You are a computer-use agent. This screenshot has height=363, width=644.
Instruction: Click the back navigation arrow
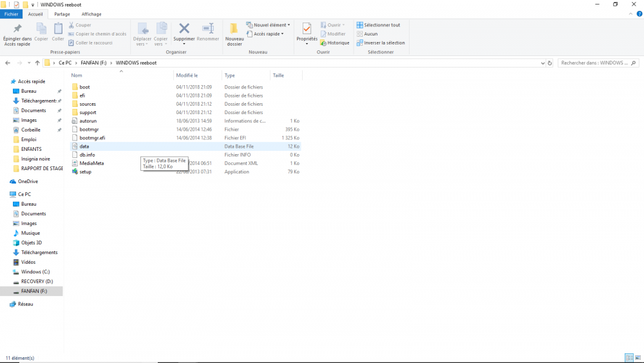pyautogui.click(x=8, y=63)
